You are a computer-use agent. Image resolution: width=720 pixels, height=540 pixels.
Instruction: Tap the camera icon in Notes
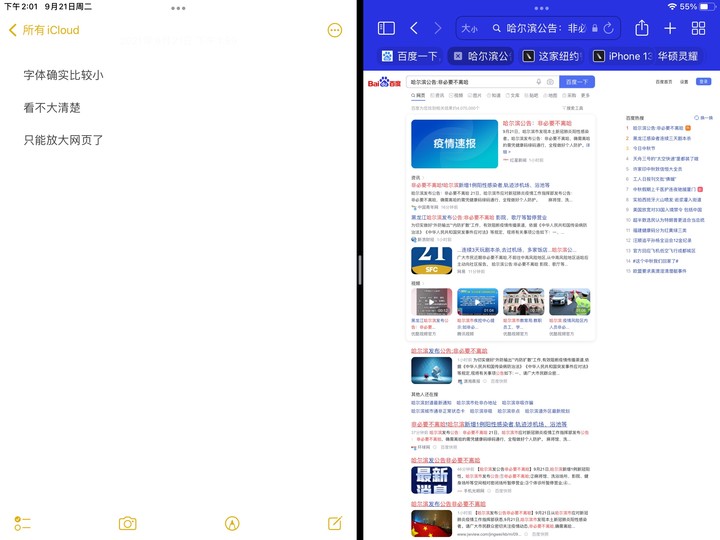click(x=127, y=523)
